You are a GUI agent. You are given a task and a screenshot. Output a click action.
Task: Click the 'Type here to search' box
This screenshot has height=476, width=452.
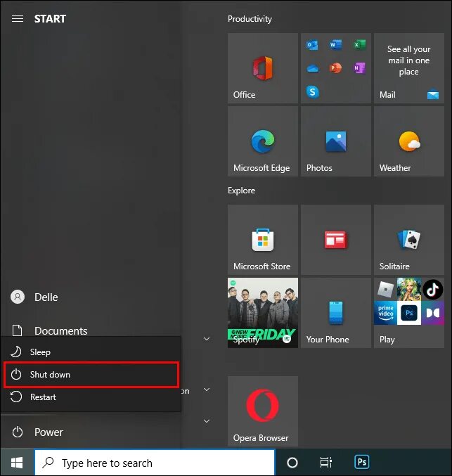pyautogui.click(x=155, y=463)
